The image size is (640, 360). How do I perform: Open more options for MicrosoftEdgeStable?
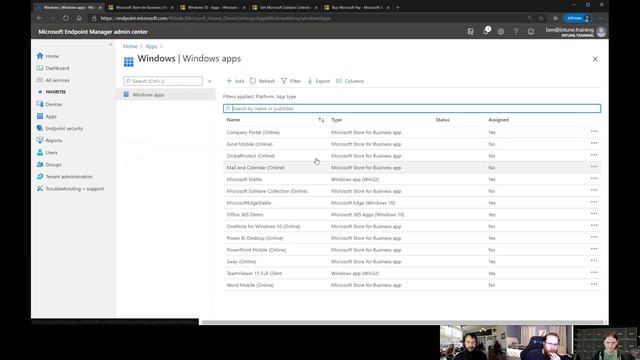coord(594,202)
